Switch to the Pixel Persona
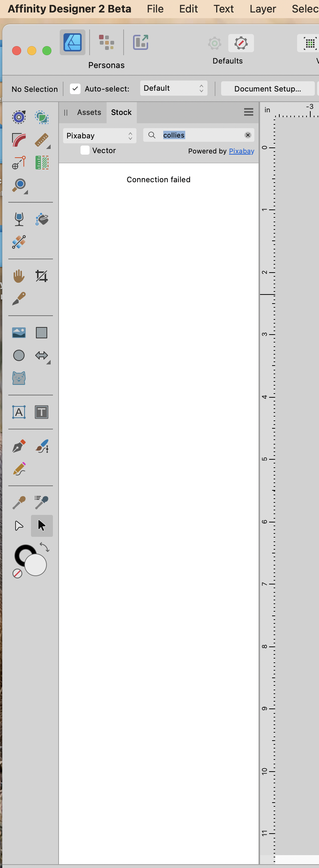319x868 pixels. (x=107, y=42)
